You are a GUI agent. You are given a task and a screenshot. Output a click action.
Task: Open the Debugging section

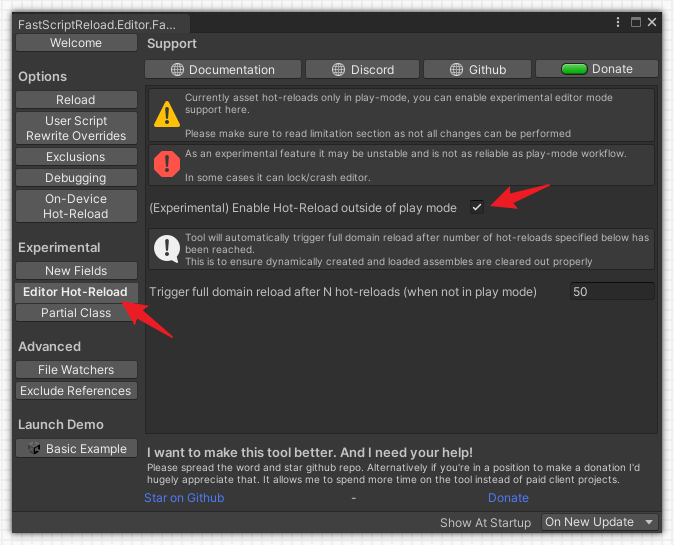tap(76, 178)
